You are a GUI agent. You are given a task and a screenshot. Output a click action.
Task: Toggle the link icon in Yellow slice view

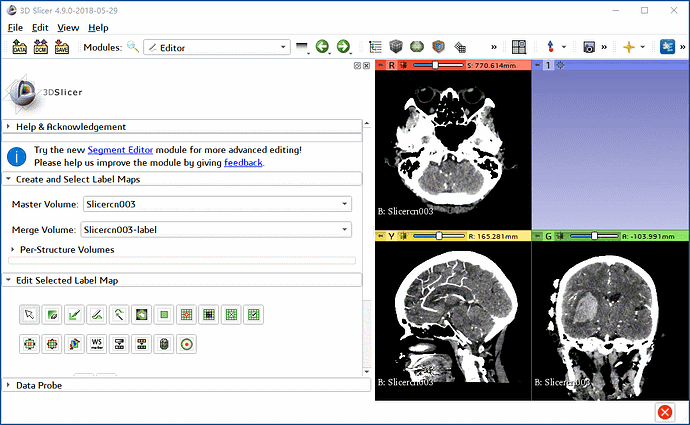point(403,236)
